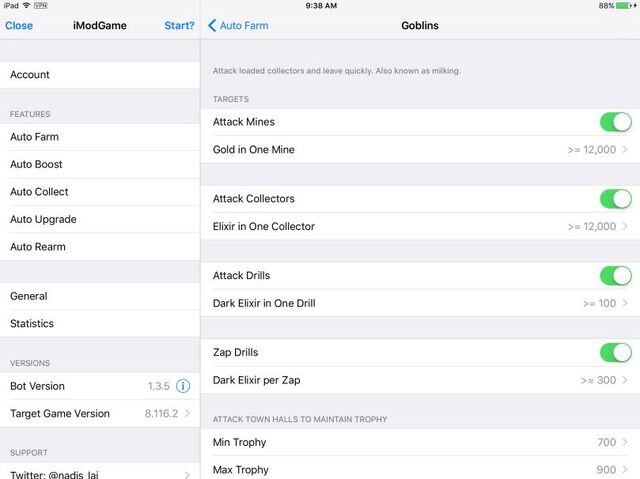640x479 pixels.
Task: Tap the Wi-Fi status icon
Action: pos(27,5)
